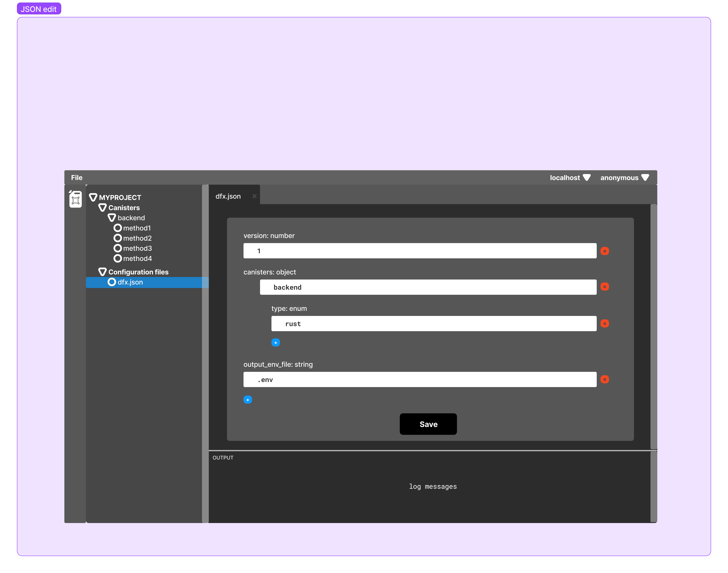Remove the backend canister entry

(x=605, y=287)
